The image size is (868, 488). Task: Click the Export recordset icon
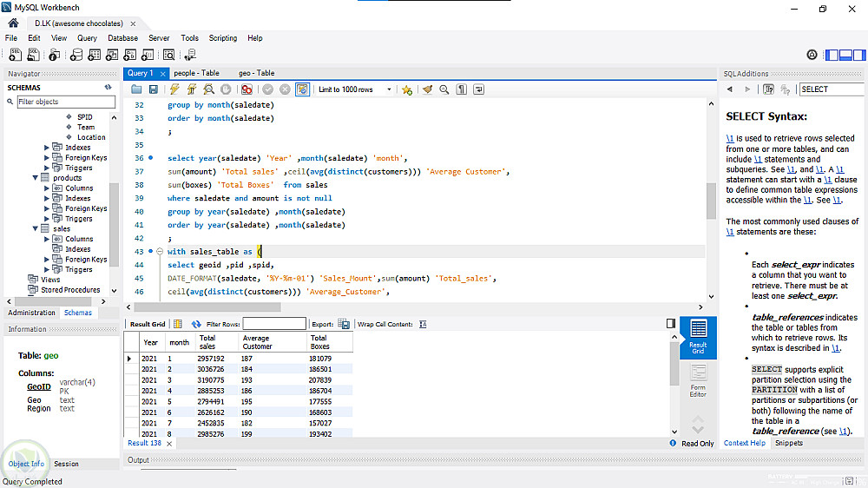(x=345, y=324)
